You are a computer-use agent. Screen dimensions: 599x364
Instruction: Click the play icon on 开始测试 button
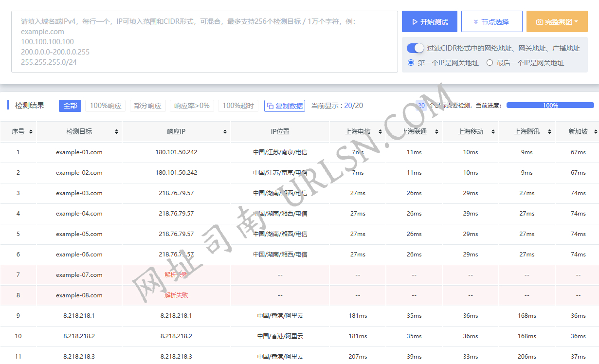point(414,21)
